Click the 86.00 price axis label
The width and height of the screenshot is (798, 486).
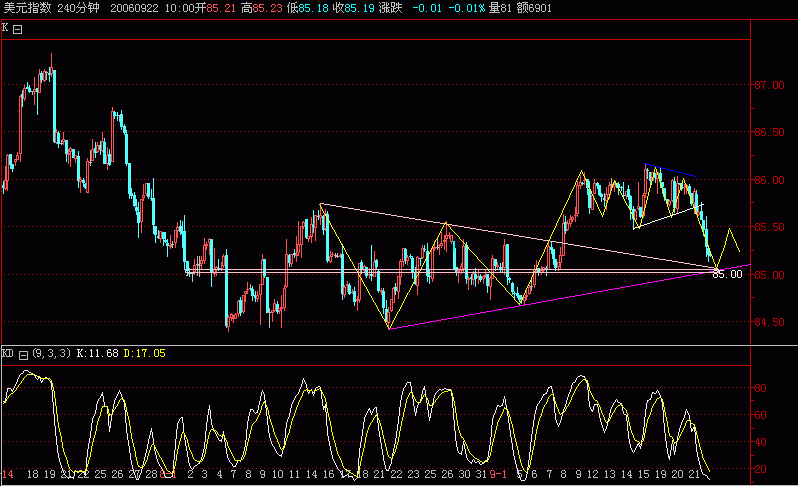click(769, 180)
